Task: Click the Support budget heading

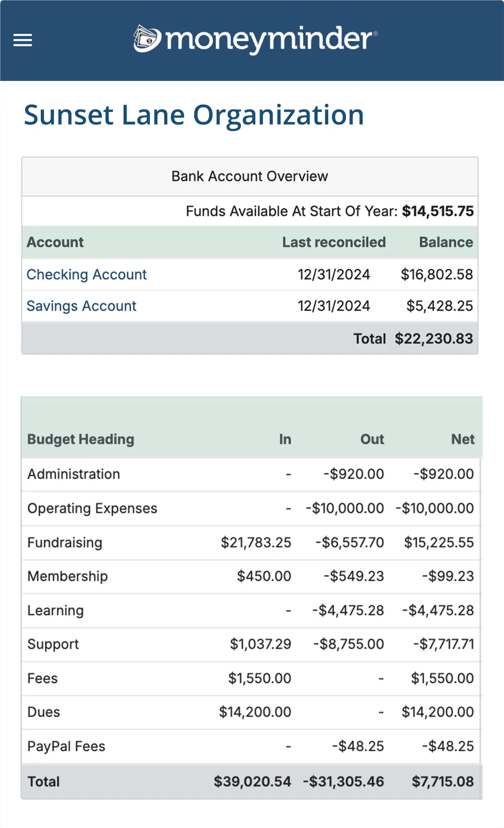Action: pos(53,644)
